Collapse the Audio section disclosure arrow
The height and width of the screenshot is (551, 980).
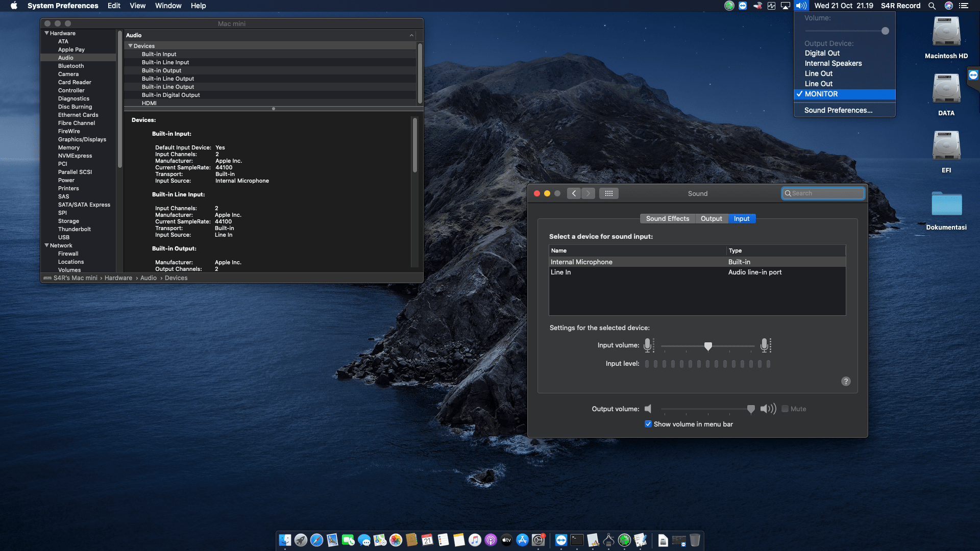(412, 35)
